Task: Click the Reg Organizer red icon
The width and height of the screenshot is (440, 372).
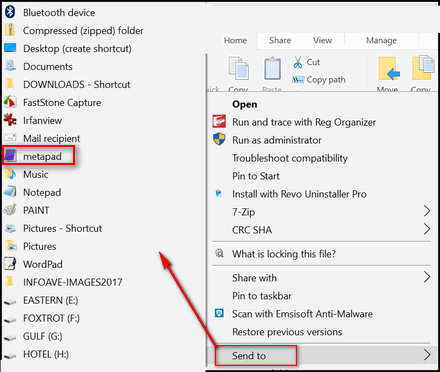Action: tap(219, 121)
